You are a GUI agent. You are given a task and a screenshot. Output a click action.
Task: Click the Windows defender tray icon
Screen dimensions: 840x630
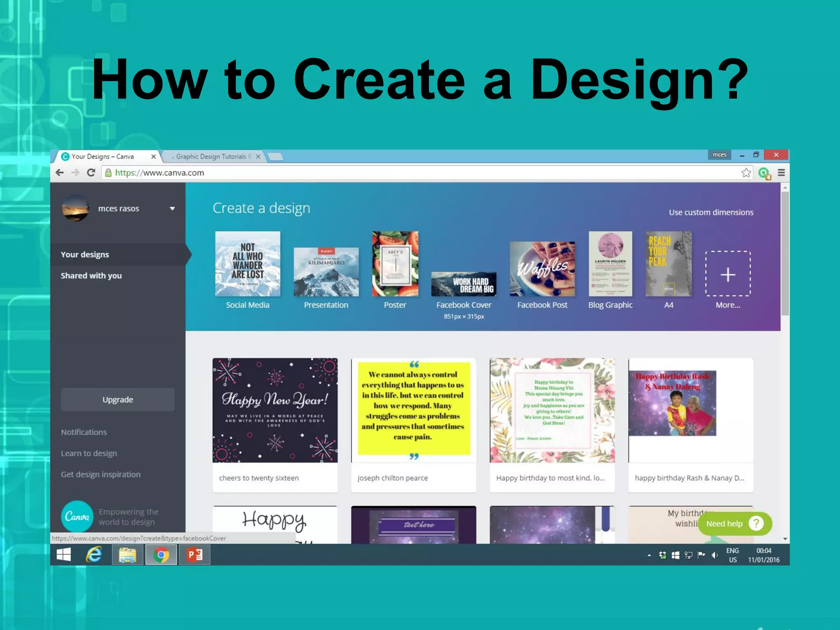[x=676, y=555]
